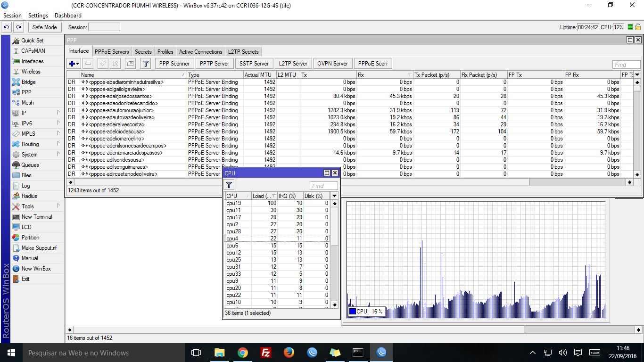Expand the IP submenu arrow

pos(59,113)
